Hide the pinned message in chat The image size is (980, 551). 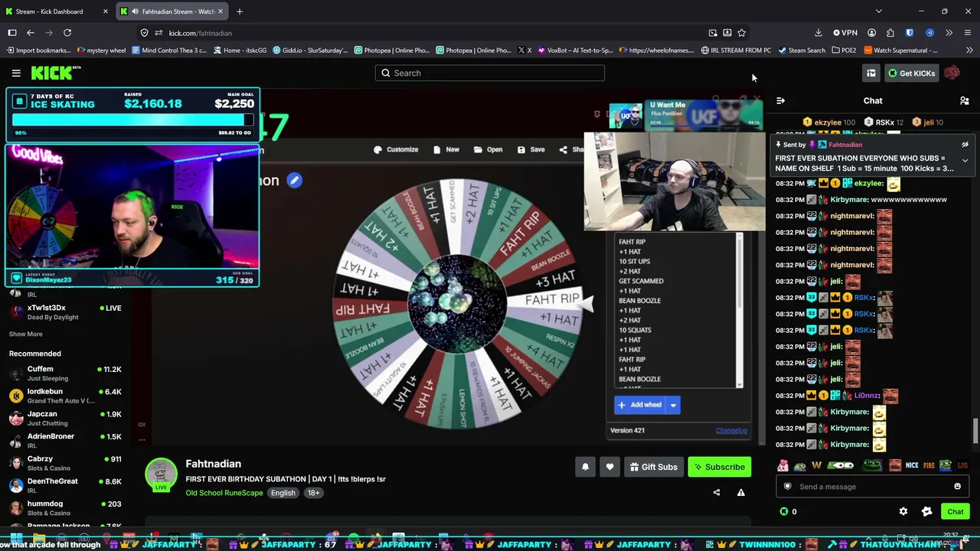tap(965, 145)
